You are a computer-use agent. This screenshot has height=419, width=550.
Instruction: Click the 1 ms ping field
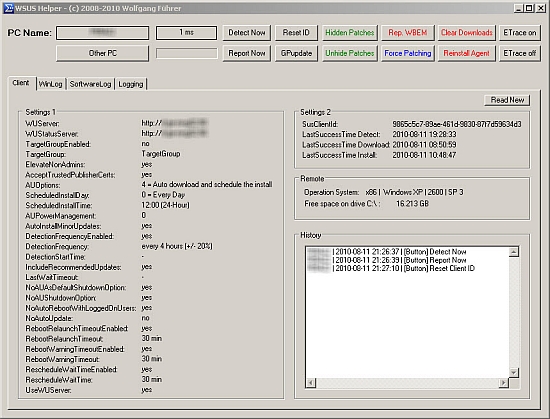(186, 33)
